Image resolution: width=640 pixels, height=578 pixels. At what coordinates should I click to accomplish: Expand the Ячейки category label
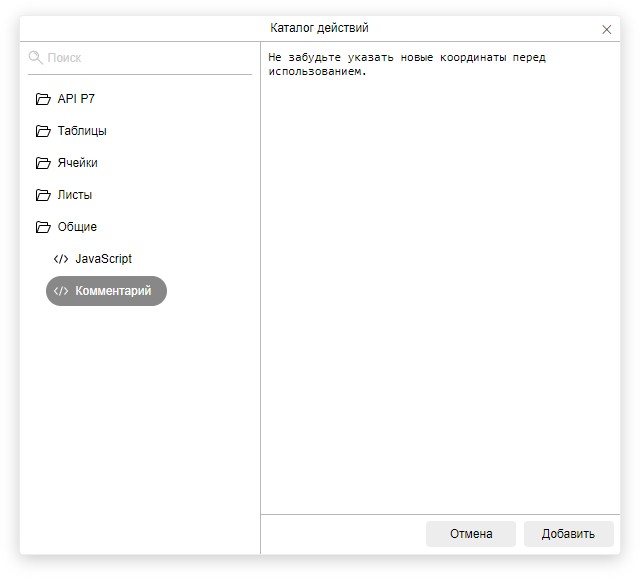point(78,163)
